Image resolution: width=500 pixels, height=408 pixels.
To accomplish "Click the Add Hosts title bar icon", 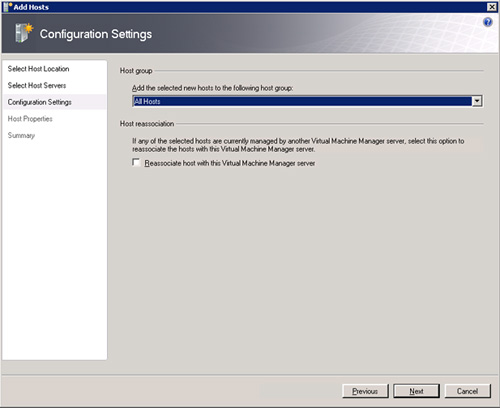I will tap(8, 7).
